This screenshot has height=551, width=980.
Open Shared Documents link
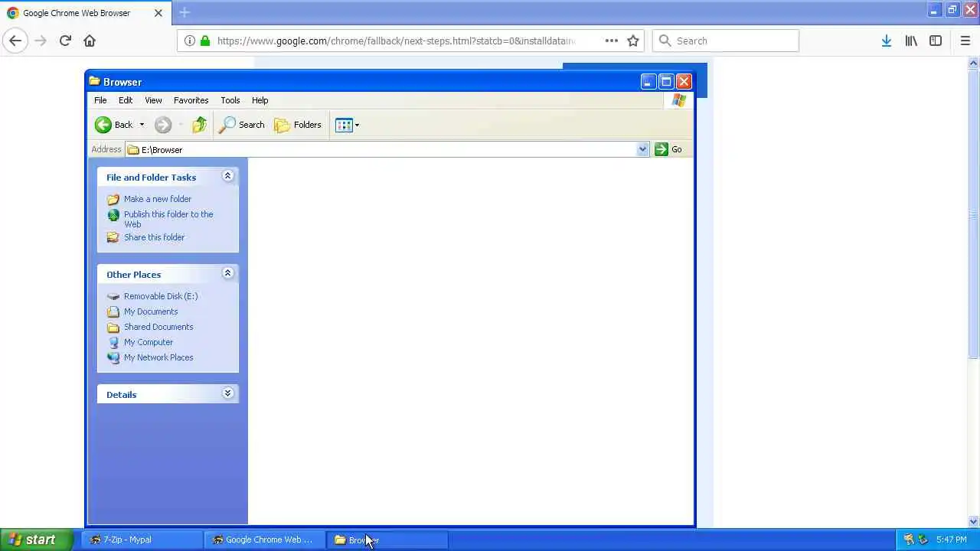tap(158, 327)
